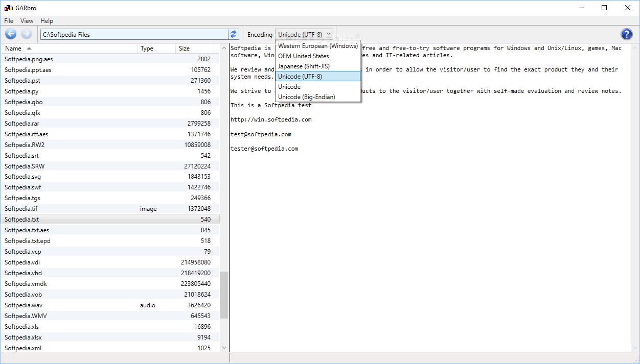The width and height of the screenshot is (640, 364).
Task: Select Softpedia.pst file
Action: point(110,81)
